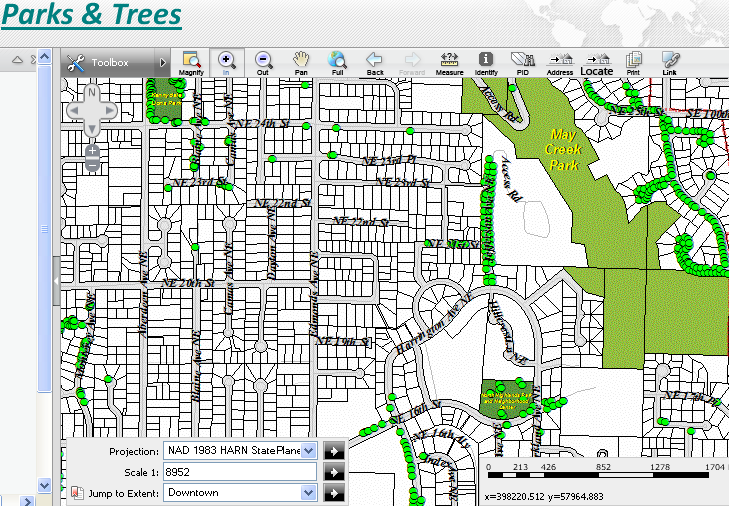The width and height of the screenshot is (729, 506).
Task: Click the Scale input field
Action: 240,472
